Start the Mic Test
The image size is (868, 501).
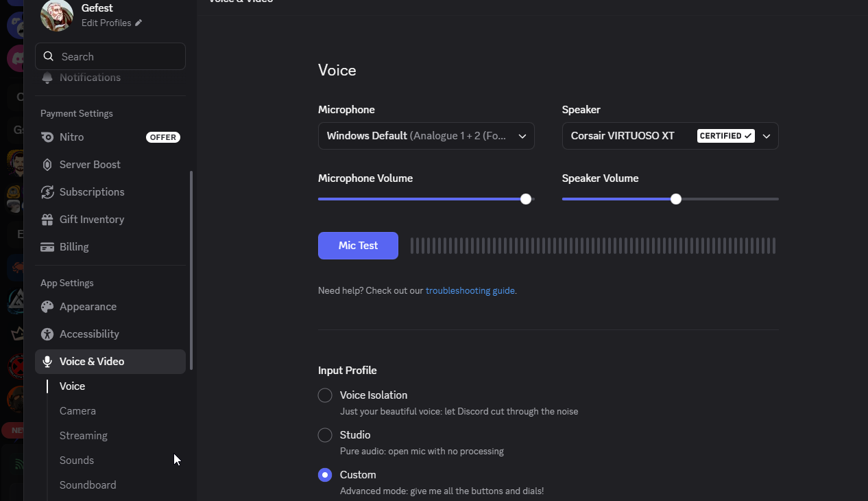[x=358, y=246]
